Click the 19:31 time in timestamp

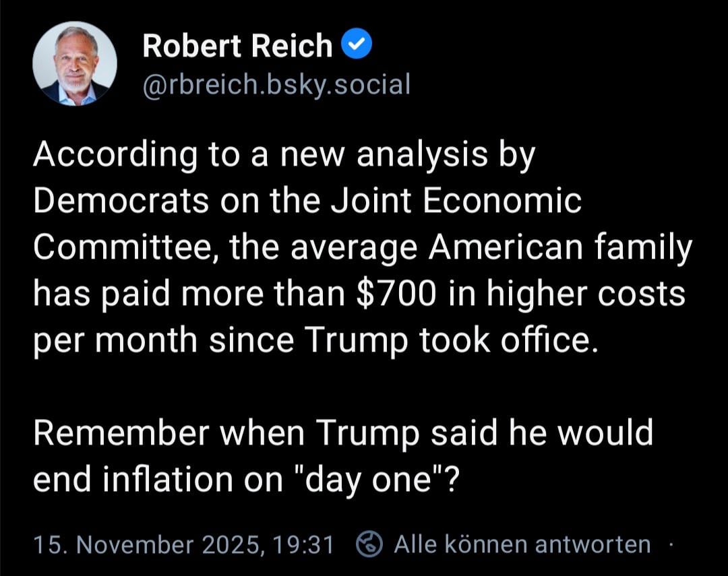tap(308, 544)
